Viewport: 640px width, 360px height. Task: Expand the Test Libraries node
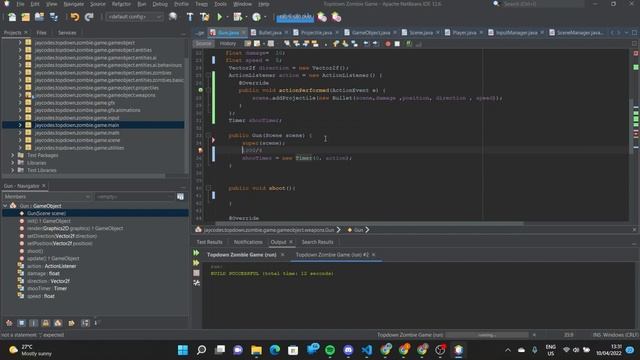(12, 170)
